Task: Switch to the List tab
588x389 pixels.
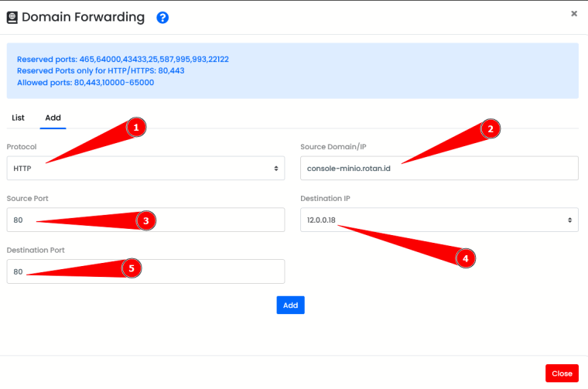Action: click(18, 118)
